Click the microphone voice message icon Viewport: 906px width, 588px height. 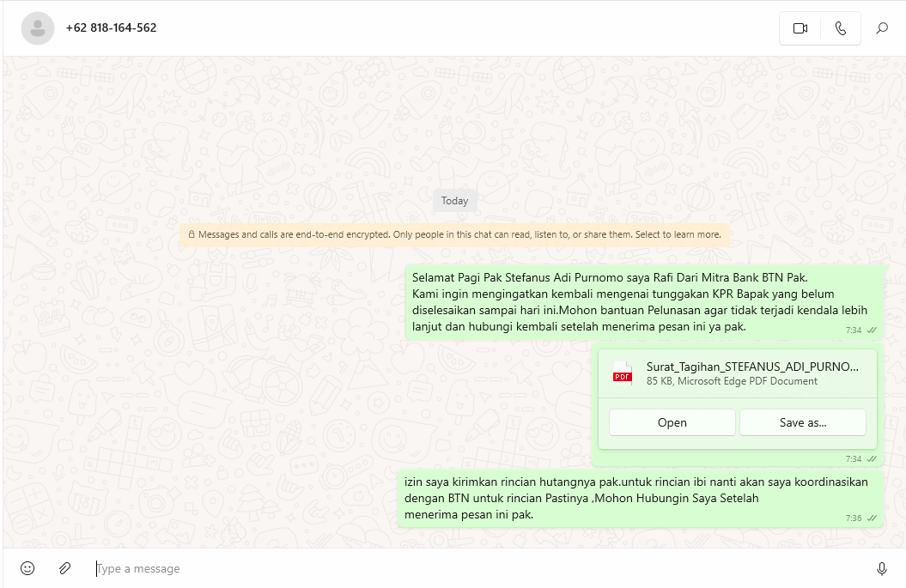tap(881, 568)
